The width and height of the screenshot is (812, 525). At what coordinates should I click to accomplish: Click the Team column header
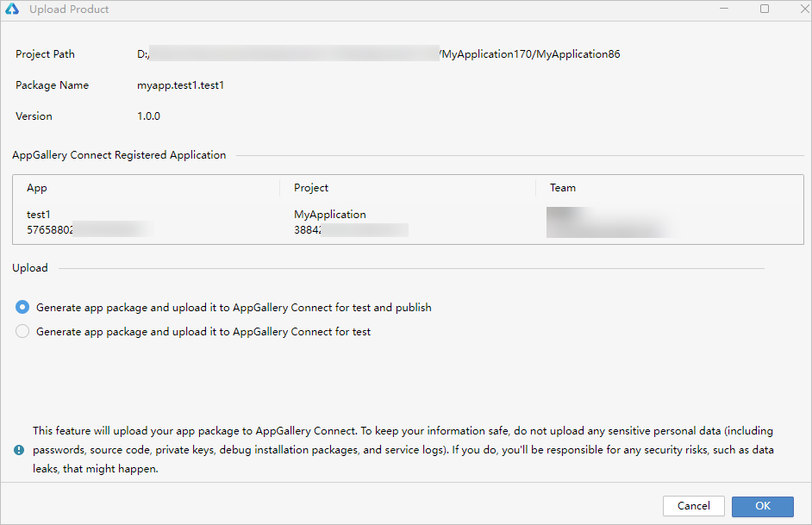pyautogui.click(x=563, y=187)
